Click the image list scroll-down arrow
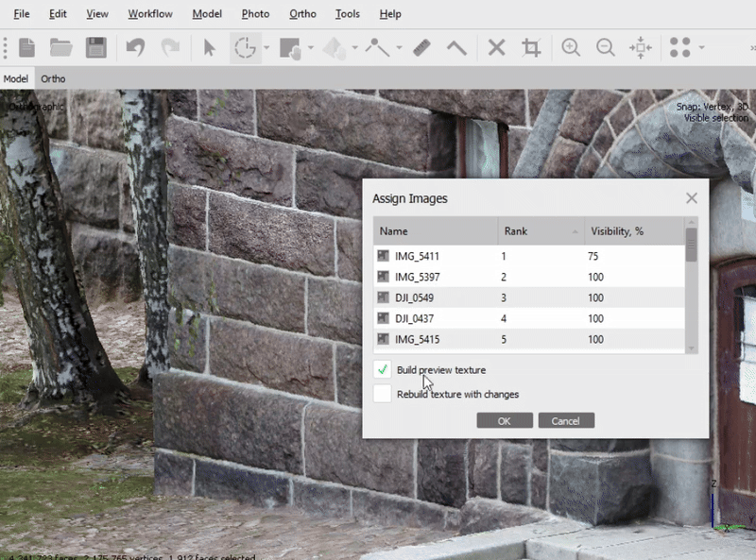This screenshot has width=756, height=560. 692,348
